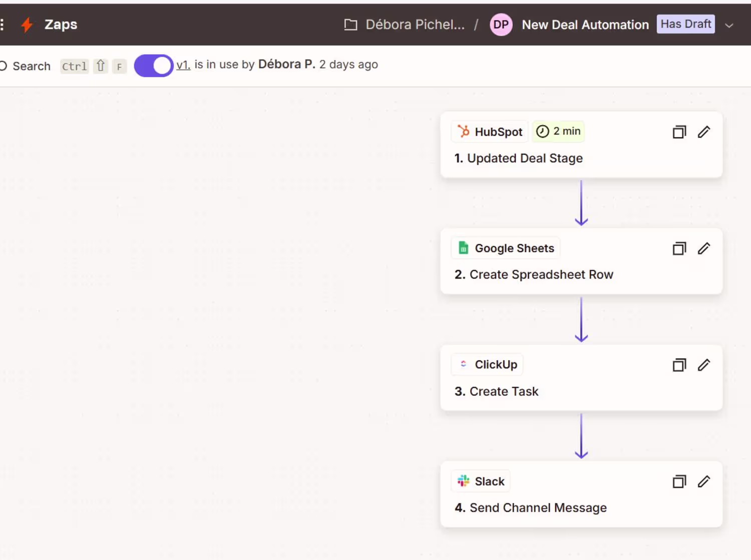Go to the Zaps section
This screenshot has width=751, height=560.
(61, 25)
